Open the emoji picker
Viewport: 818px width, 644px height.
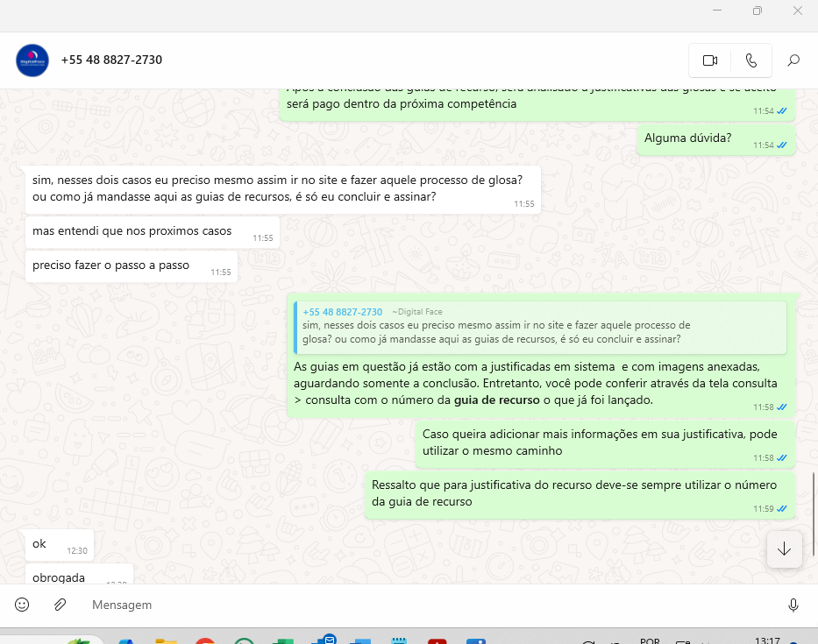(22, 605)
